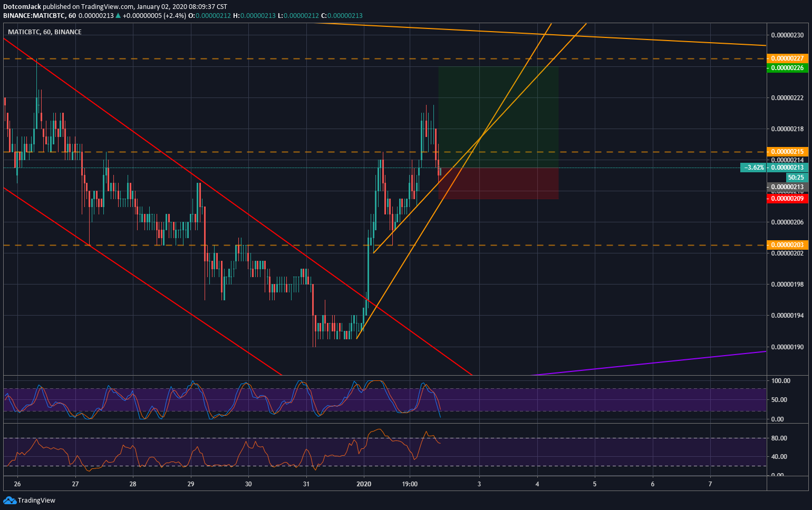Click the 0.00000194 price axis value
Screen dimensions: 812x510
(787, 316)
